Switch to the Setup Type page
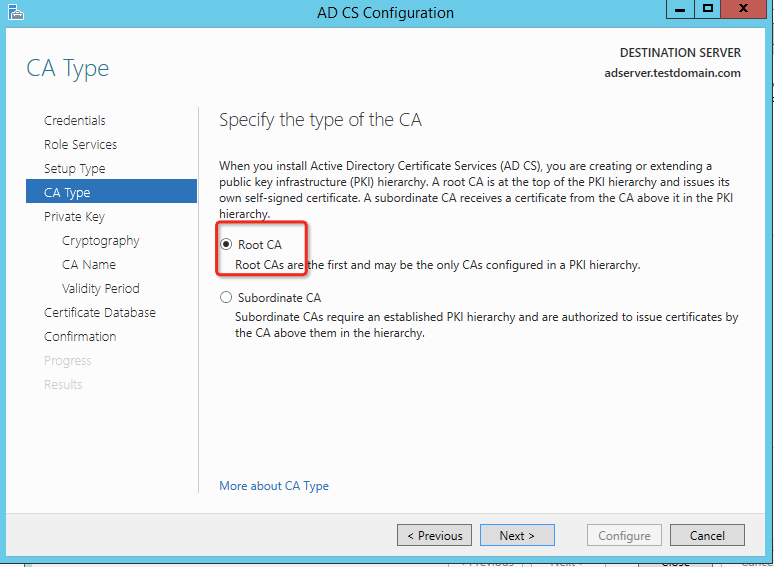 (x=74, y=168)
